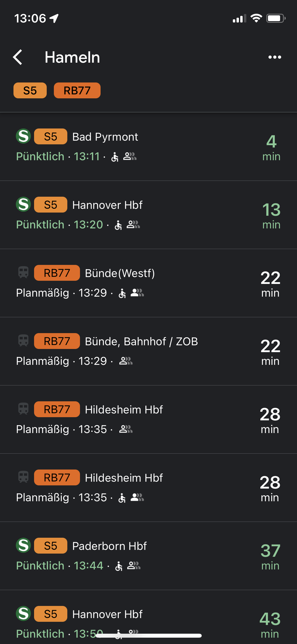This screenshot has height=644, width=297.
Task: Toggle the RB77 line filter chip
Action: point(77,90)
